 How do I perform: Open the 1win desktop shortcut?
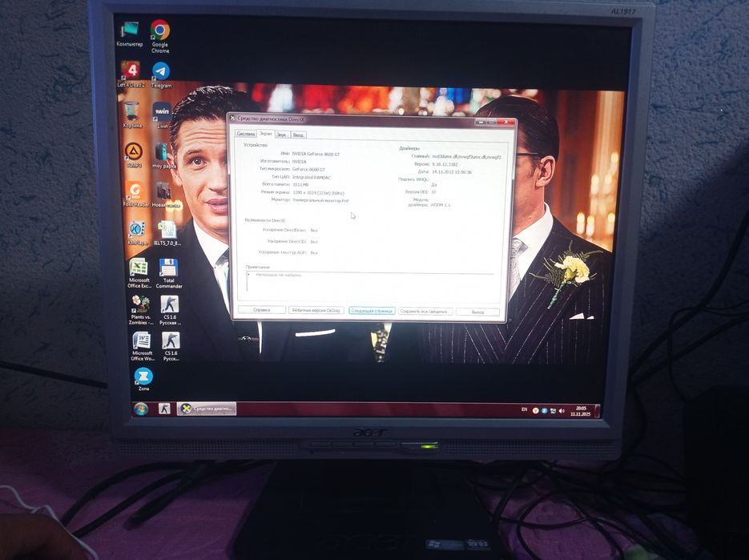(162, 115)
